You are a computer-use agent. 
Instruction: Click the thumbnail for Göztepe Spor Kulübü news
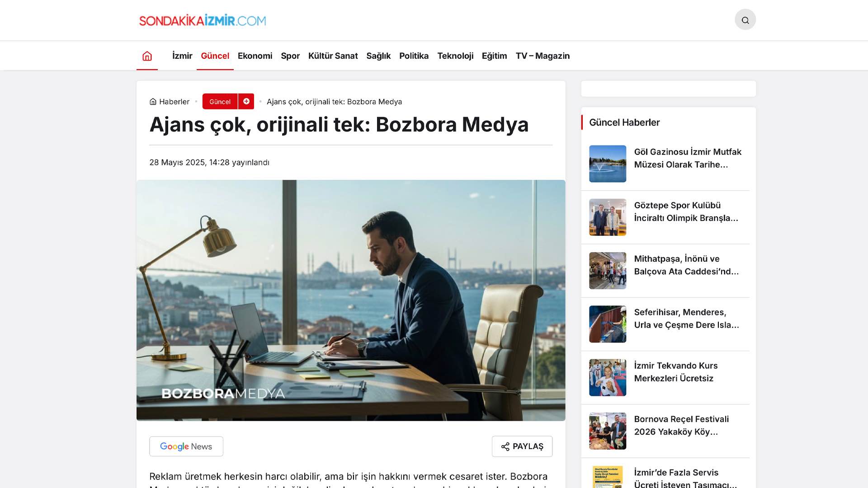tap(608, 217)
